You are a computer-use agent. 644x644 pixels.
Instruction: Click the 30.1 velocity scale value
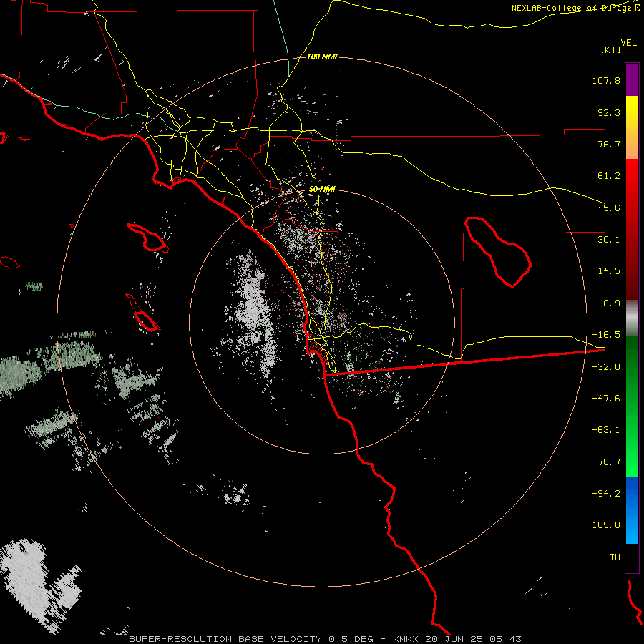[x=609, y=240]
